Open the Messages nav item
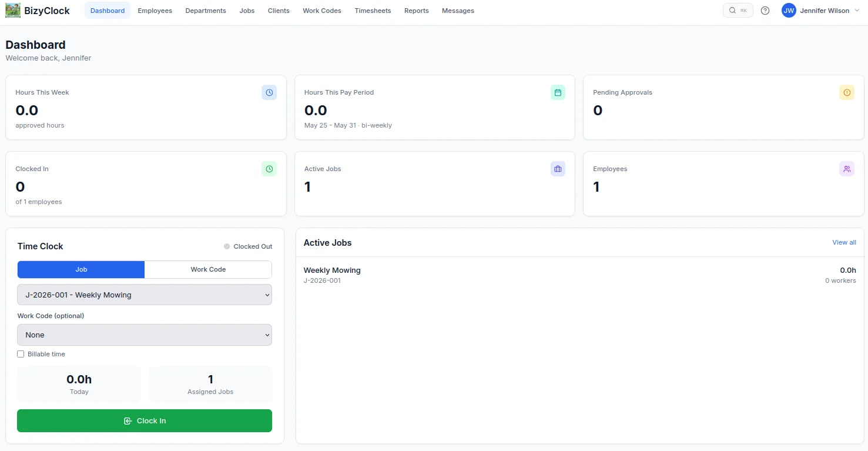The height and width of the screenshot is (451, 868). click(458, 11)
